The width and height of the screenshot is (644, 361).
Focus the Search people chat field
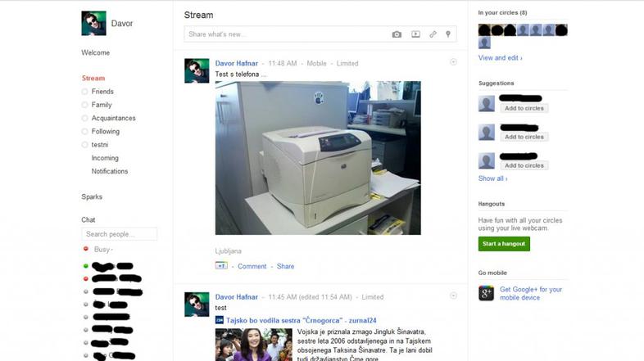pyautogui.click(x=119, y=234)
